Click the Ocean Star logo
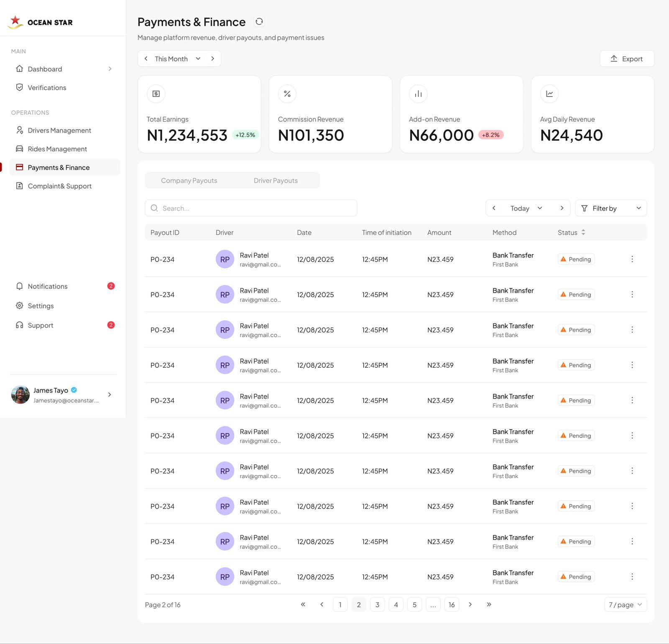Viewport: 669px width, 644px height. 41,22
